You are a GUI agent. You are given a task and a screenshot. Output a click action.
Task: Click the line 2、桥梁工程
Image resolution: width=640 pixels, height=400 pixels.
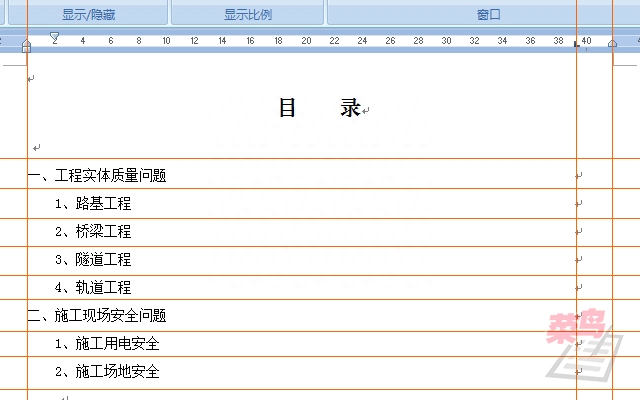(93, 231)
